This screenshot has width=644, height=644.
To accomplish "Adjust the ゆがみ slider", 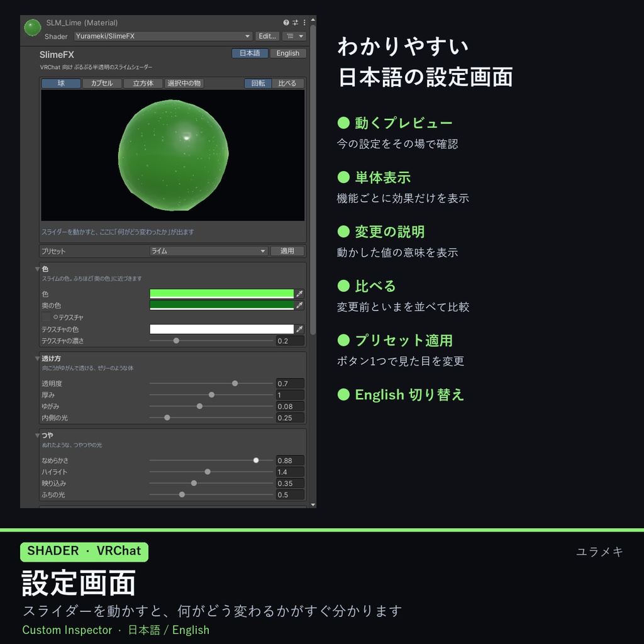I will tap(211, 406).
